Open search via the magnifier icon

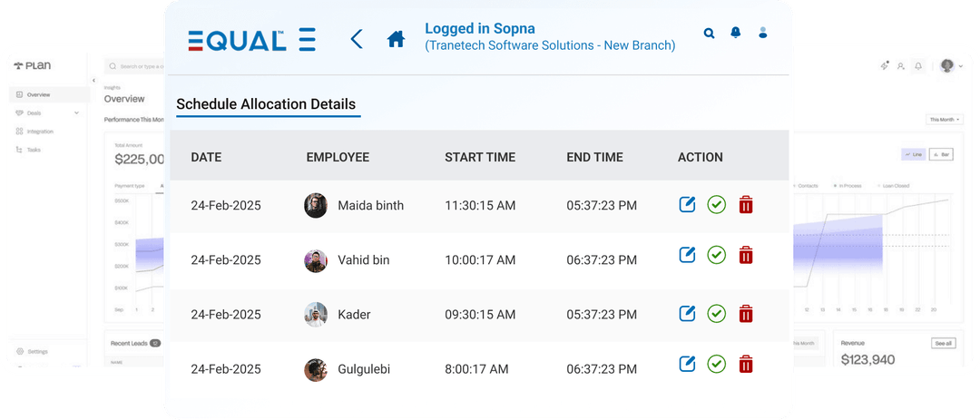click(x=710, y=34)
